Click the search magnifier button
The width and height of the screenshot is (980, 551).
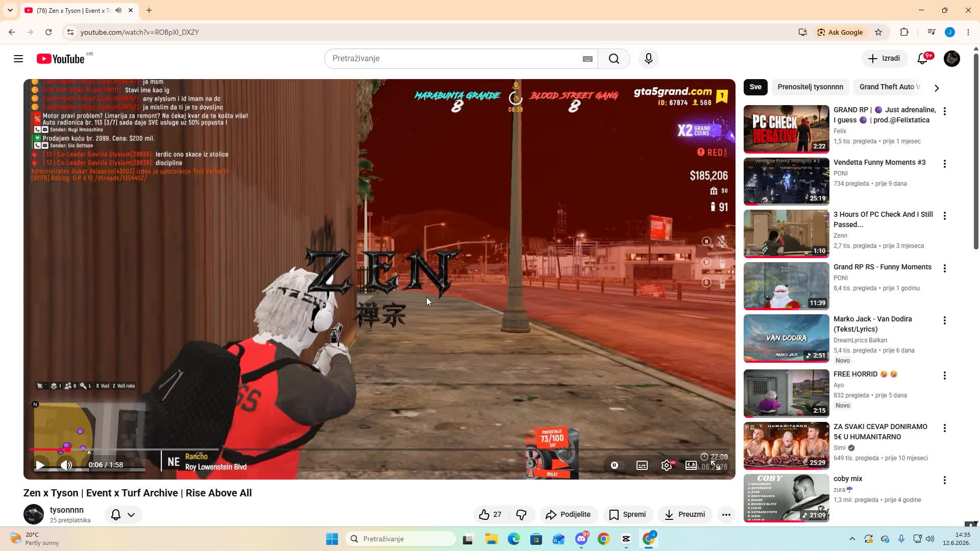coord(614,59)
